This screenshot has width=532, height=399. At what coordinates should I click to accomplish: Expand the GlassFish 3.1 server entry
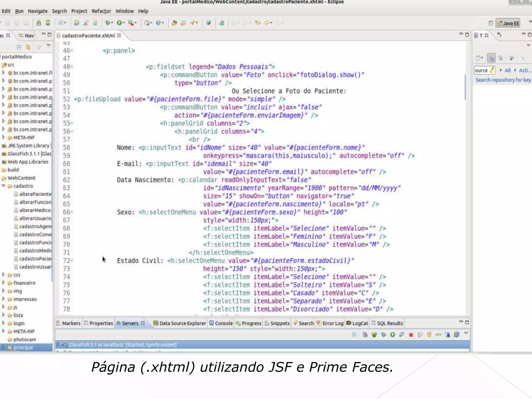point(58,344)
